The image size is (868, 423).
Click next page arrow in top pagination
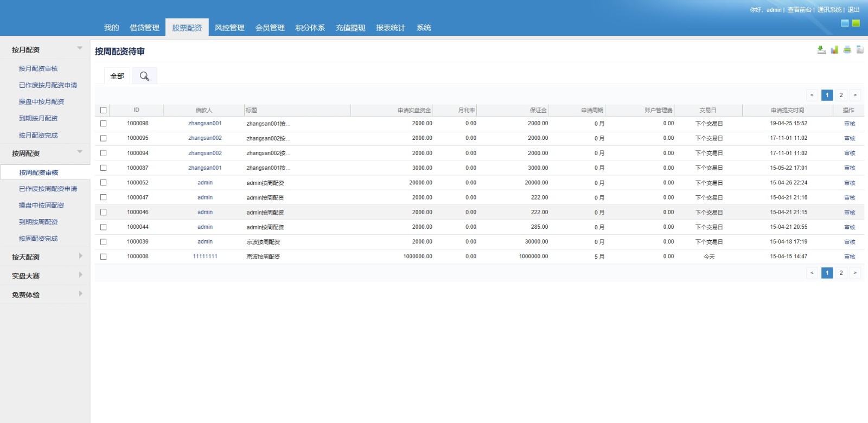pos(855,95)
